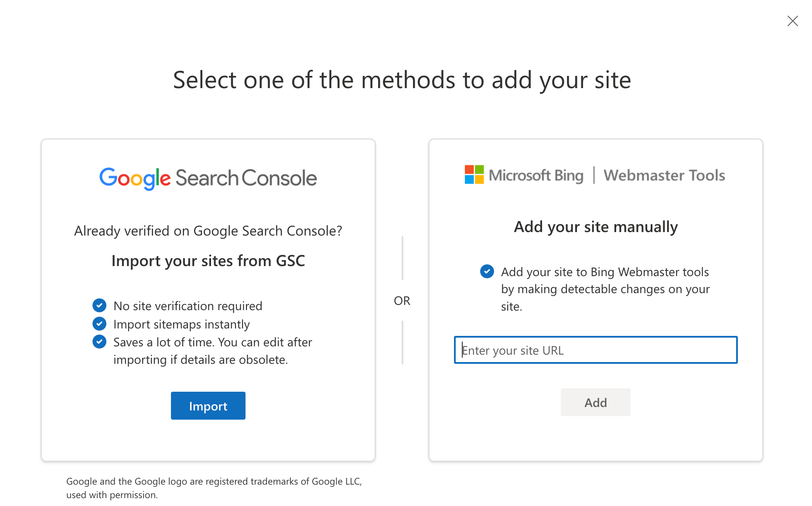Close the add site dialog
Screen dimensions: 812x506
[x=792, y=21]
